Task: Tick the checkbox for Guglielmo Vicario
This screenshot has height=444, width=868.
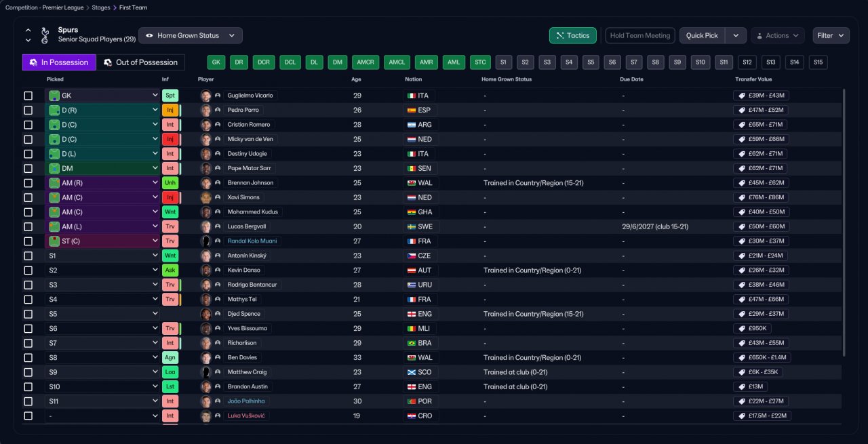Action: pos(28,96)
